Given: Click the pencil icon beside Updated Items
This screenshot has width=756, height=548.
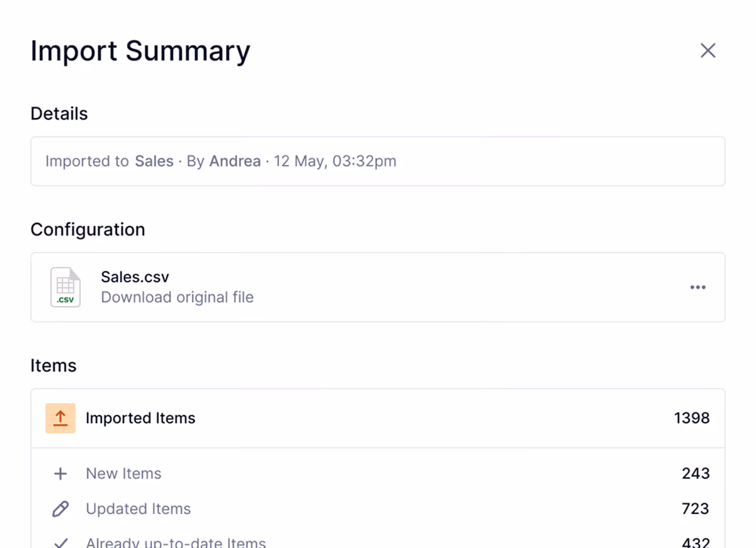Looking at the screenshot, I should coord(60,509).
